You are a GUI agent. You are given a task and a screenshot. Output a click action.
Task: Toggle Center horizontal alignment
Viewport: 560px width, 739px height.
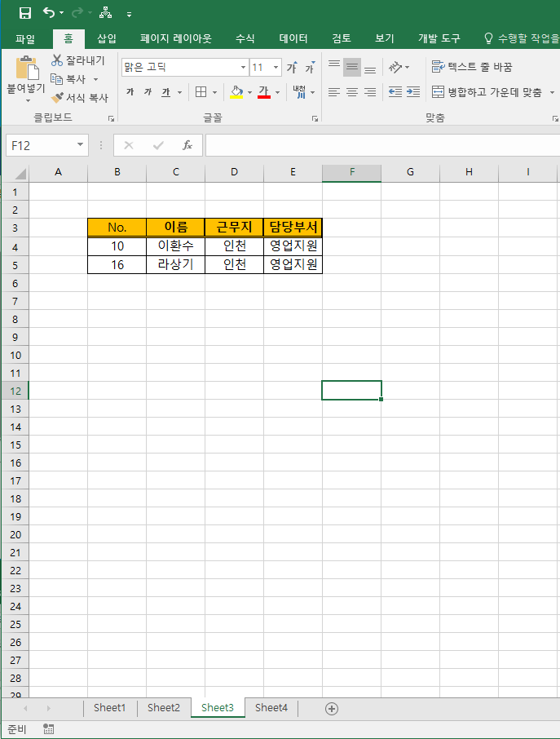tap(352, 92)
